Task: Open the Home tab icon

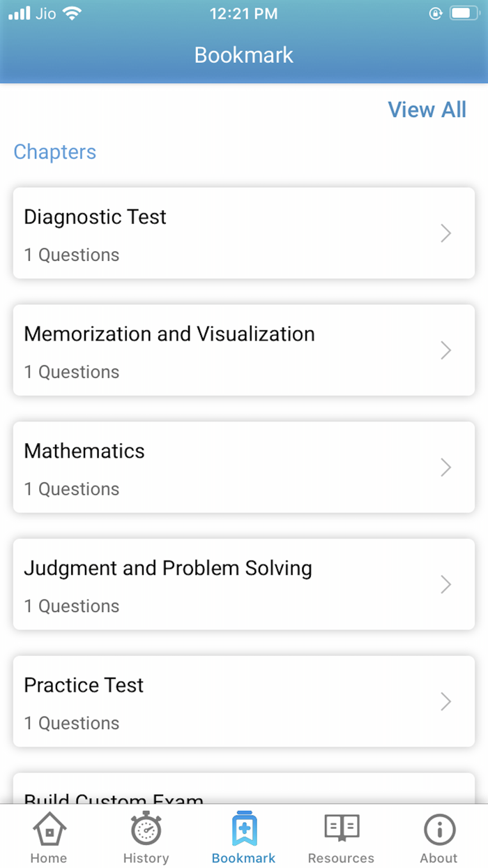Action: coord(48,834)
